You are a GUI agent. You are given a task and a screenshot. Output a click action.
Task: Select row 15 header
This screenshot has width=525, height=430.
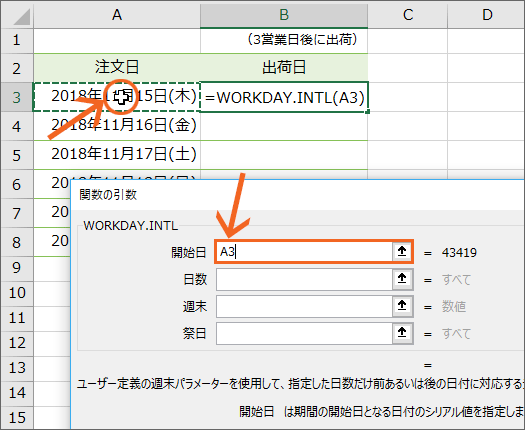(x=17, y=418)
